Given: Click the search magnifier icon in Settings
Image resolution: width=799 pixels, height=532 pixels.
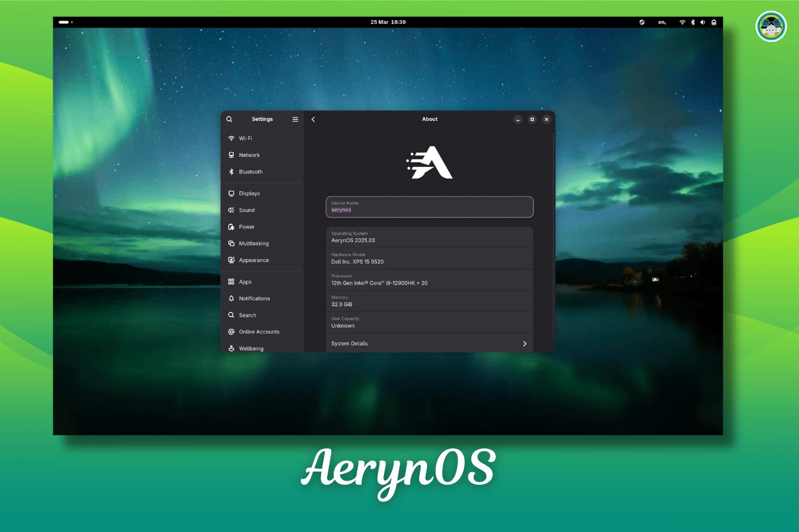Looking at the screenshot, I should click(x=229, y=120).
